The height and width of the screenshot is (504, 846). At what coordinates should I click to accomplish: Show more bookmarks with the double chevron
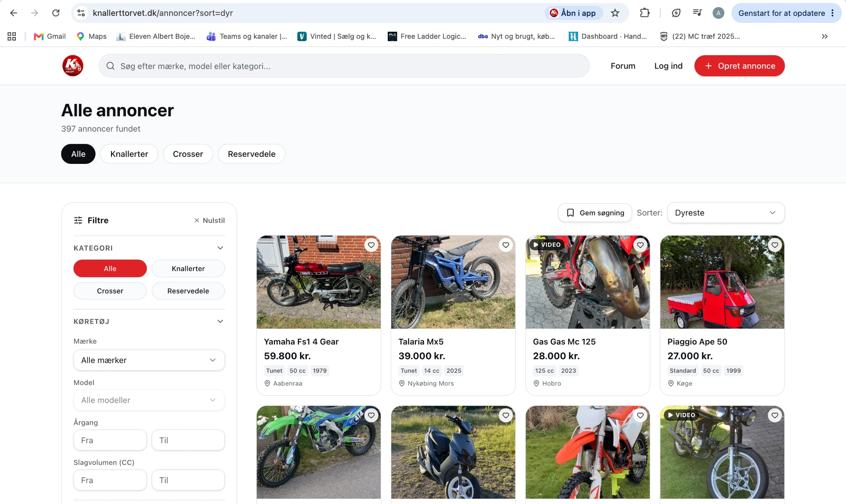pyautogui.click(x=825, y=37)
